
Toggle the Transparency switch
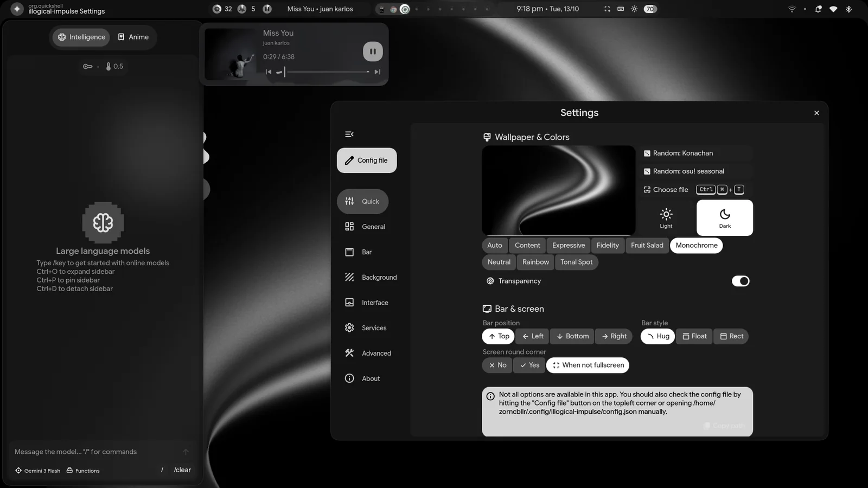[x=741, y=281]
